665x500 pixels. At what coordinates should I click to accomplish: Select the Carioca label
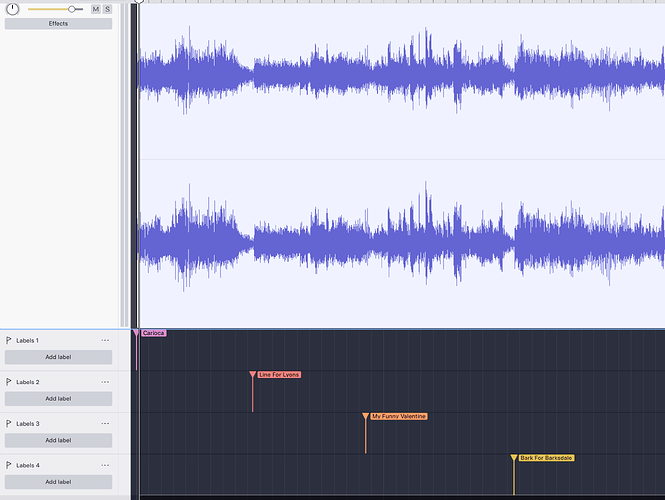click(154, 333)
